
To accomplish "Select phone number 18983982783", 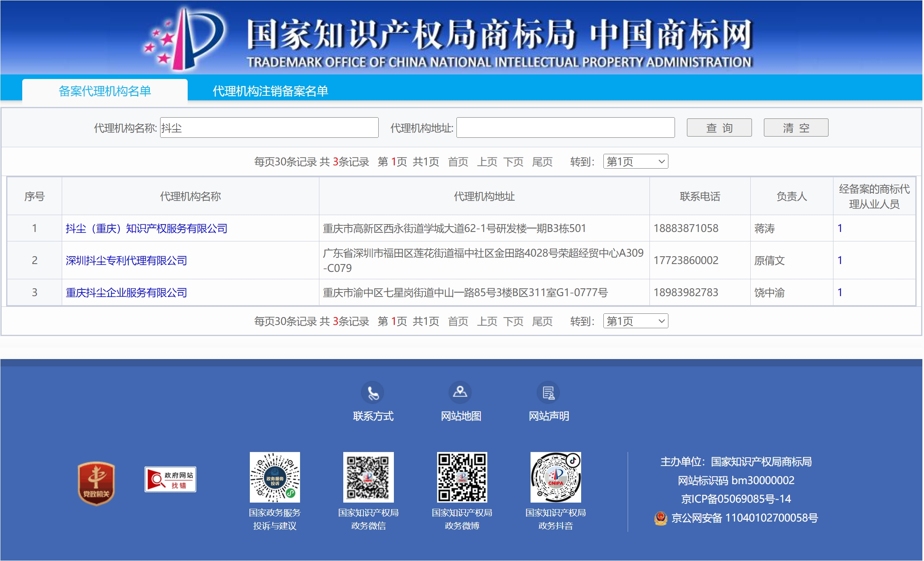I will [686, 292].
